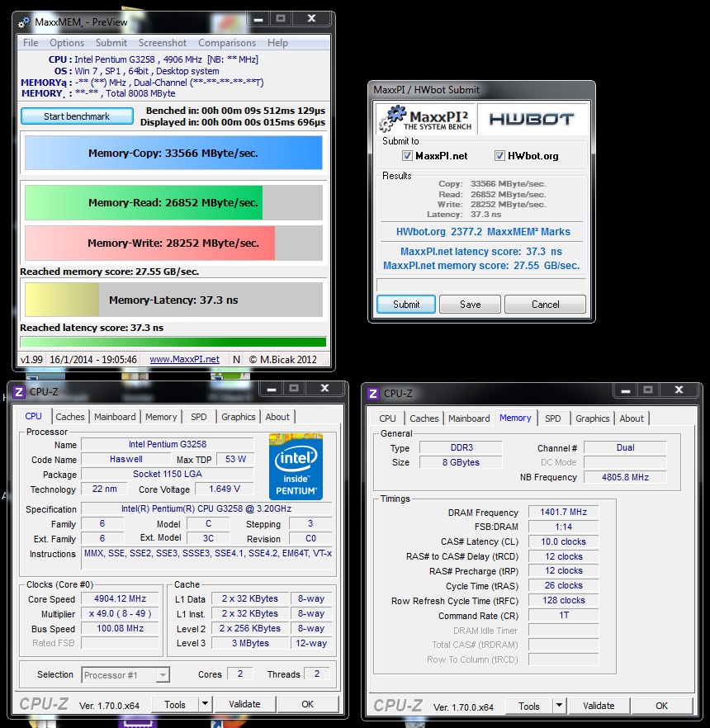Click Submit button in HWbot Submit dialog
The height and width of the screenshot is (728, 710).
pyautogui.click(x=406, y=304)
